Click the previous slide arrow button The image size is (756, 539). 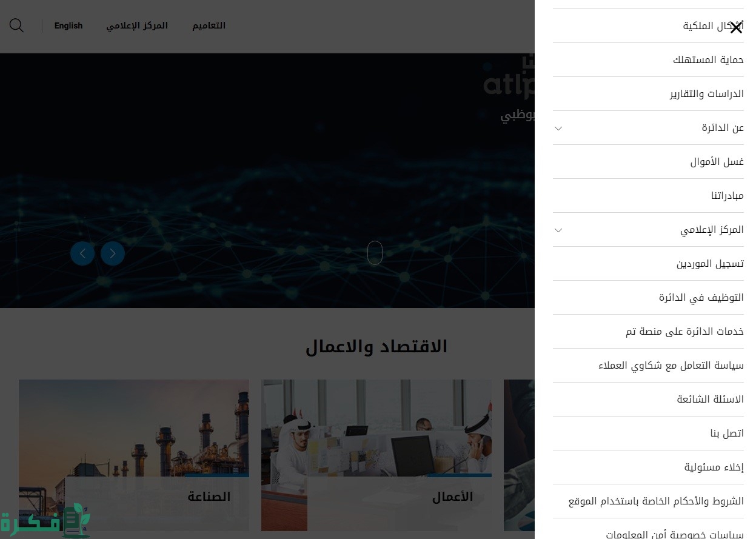click(x=82, y=253)
